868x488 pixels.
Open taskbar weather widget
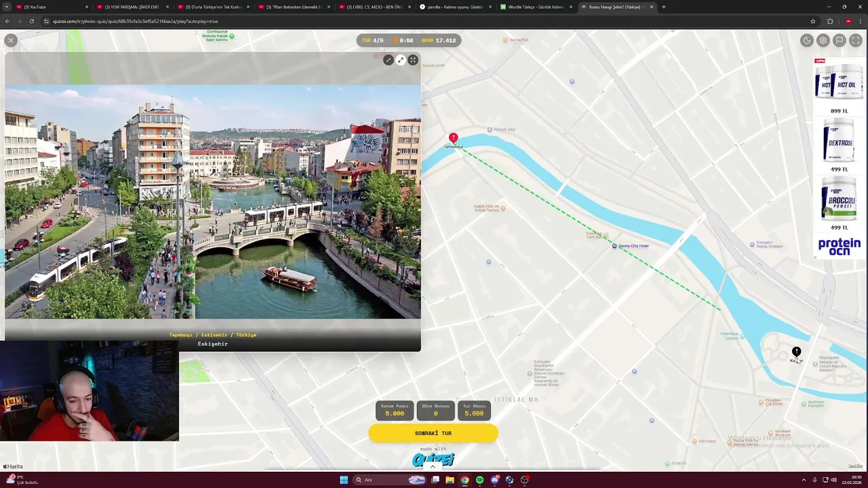[22, 480]
